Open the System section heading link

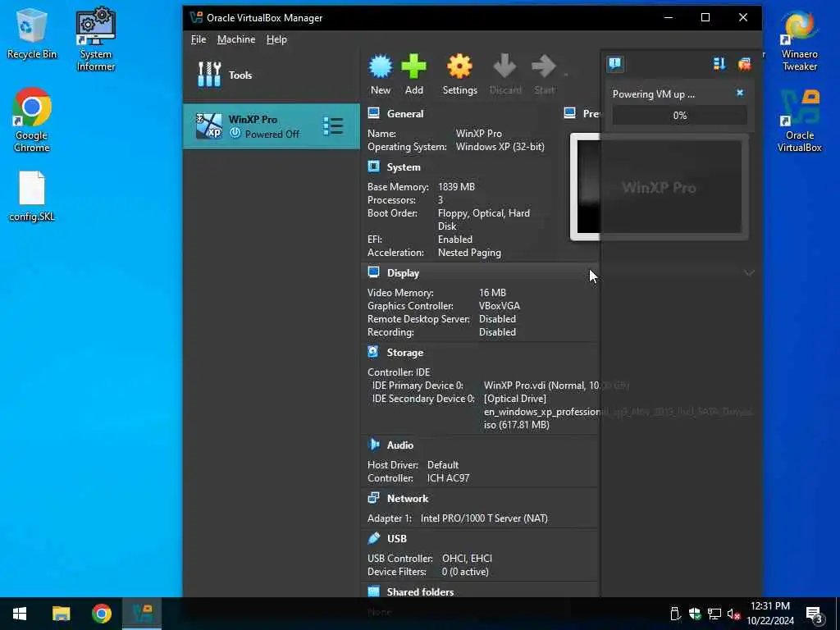pyautogui.click(x=404, y=167)
